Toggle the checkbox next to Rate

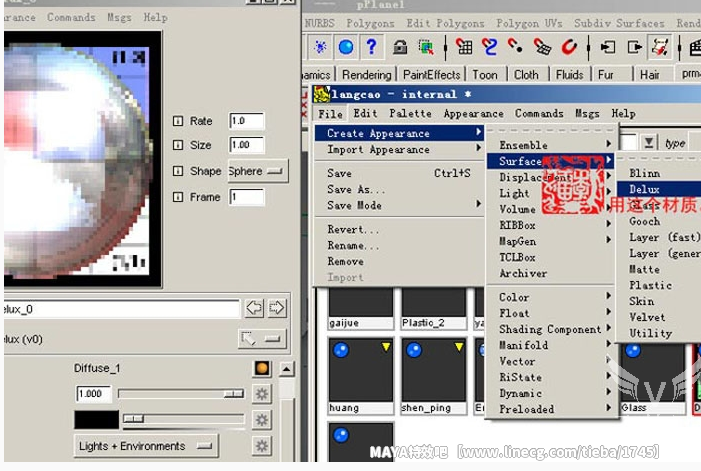[x=178, y=121]
